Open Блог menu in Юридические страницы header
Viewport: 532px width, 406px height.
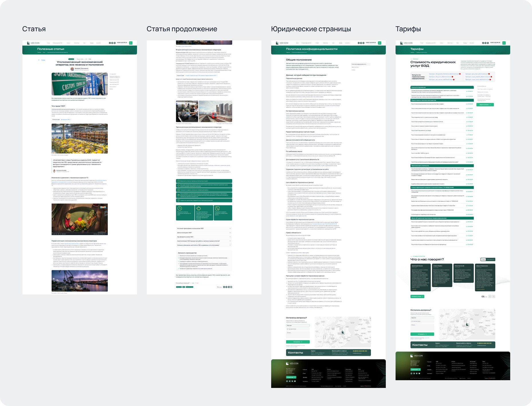coord(333,43)
